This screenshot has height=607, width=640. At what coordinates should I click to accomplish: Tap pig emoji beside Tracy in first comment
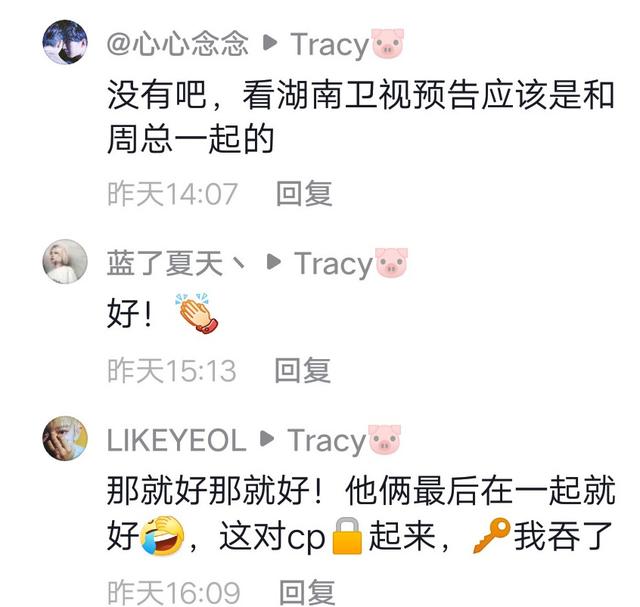(x=388, y=43)
